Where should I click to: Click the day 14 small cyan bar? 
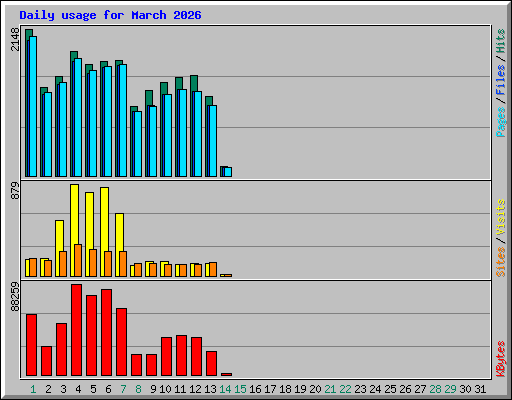(228, 172)
